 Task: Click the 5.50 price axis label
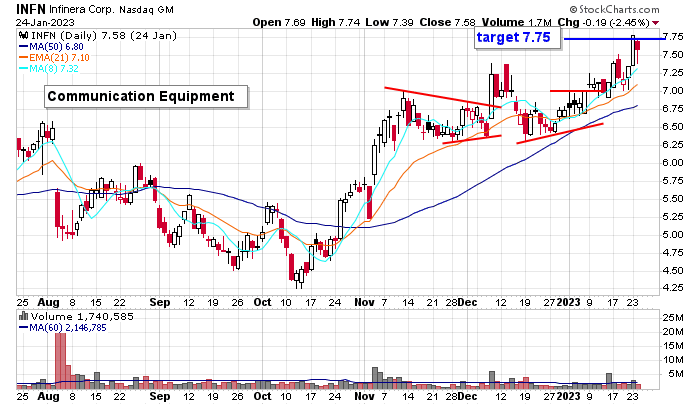pyautogui.click(x=673, y=199)
